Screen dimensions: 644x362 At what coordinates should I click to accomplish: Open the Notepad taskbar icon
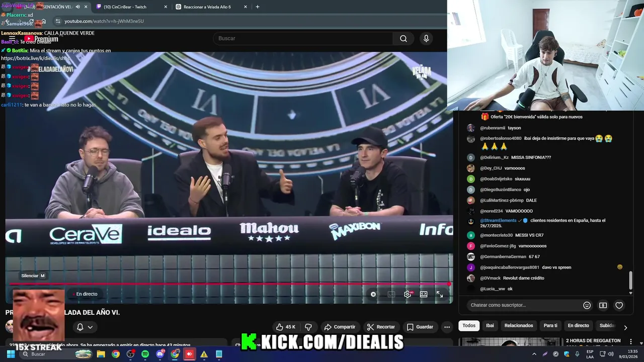[219, 354]
